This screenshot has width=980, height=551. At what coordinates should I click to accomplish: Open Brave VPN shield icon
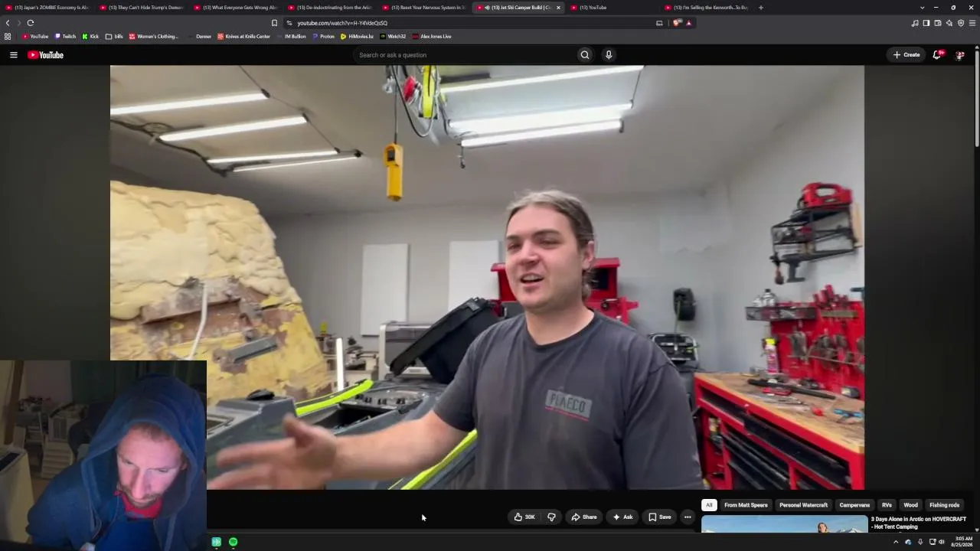(x=961, y=23)
